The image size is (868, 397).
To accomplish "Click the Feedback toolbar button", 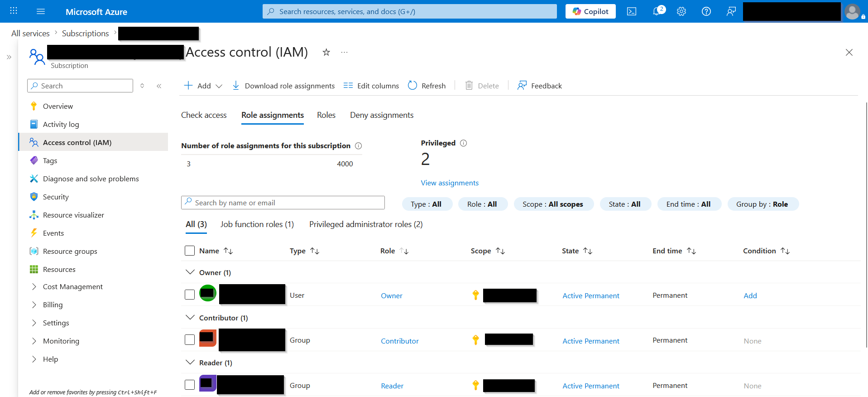I will tap(540, 86).
